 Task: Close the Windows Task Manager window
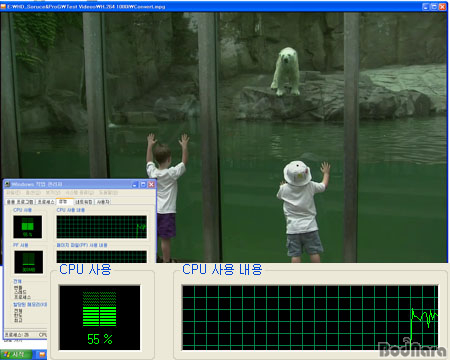click(x=151, y=184)
